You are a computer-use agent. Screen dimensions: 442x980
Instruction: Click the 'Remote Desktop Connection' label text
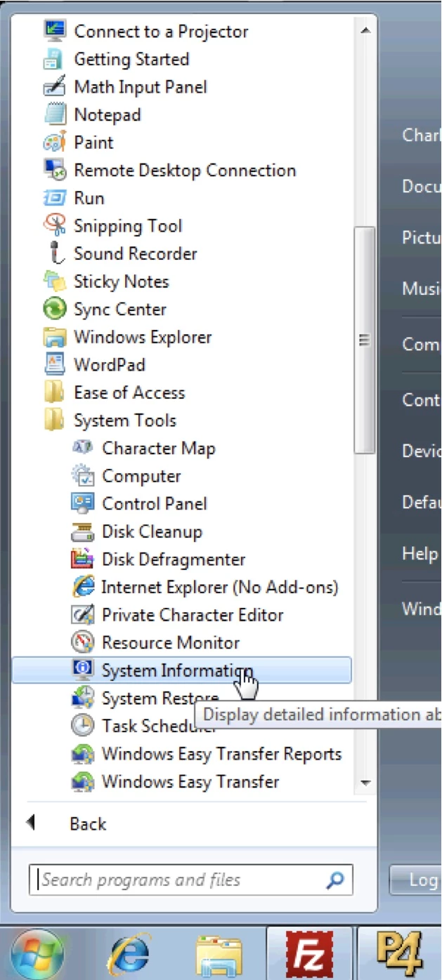[x=185, y=170]
